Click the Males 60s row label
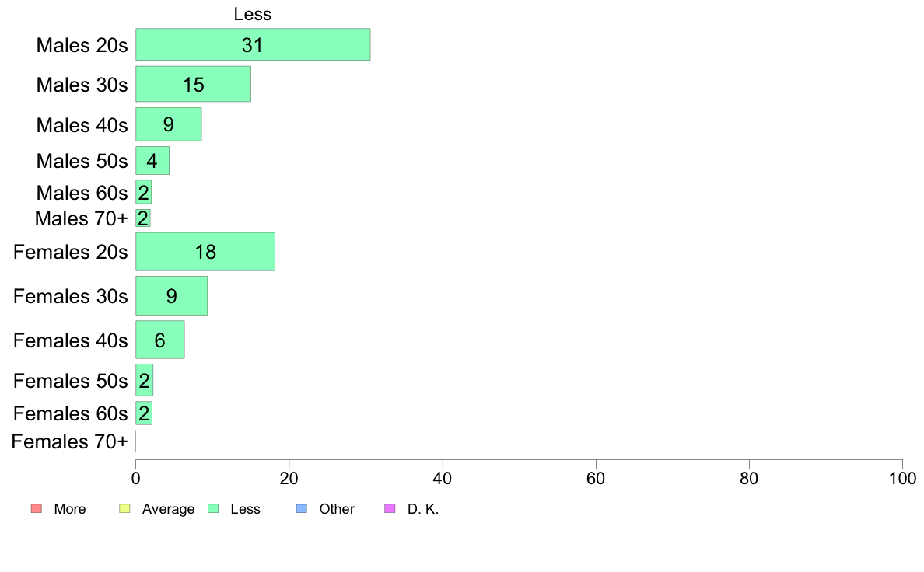924x572 pixels. click(82, 193)
